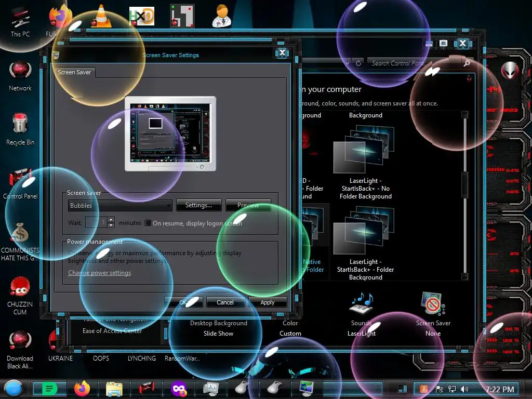Select the money bag desktop icon
The width and height of the screenshot is (532, 399).
[20, 233]
